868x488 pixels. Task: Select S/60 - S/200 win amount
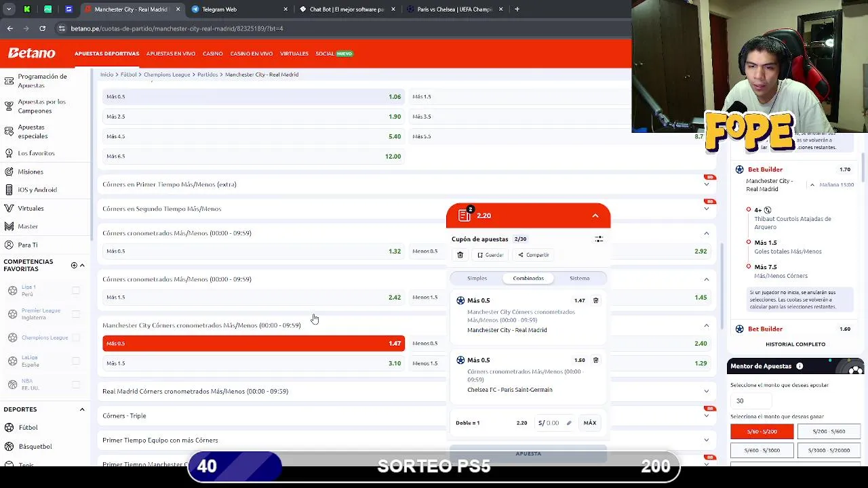tap(762, 432)
